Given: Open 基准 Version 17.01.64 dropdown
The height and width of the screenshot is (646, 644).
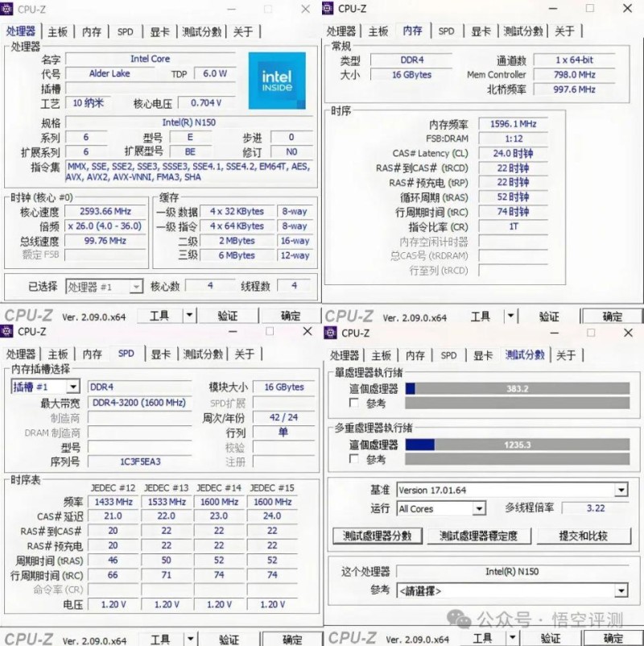Looking at the screenshot, I should [x=512, y=490].
